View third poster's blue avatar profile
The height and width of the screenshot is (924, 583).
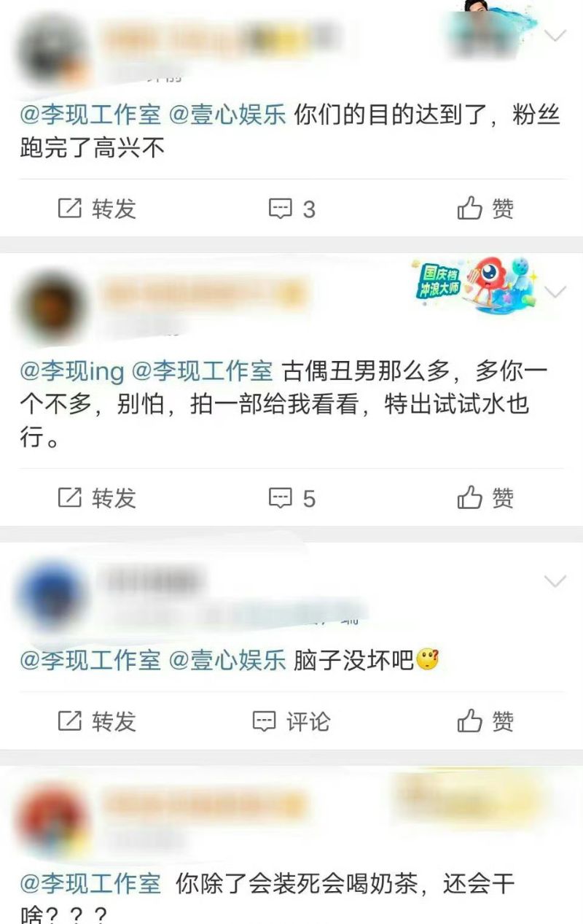click(51, 594)
